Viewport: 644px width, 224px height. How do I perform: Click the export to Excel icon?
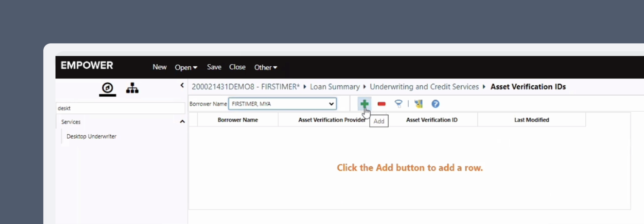419,104
